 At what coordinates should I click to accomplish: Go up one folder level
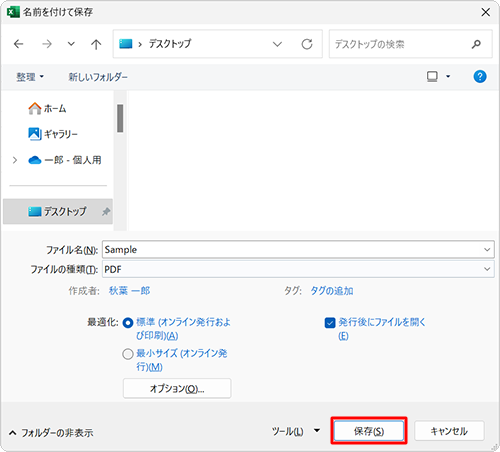coord(96,44)
